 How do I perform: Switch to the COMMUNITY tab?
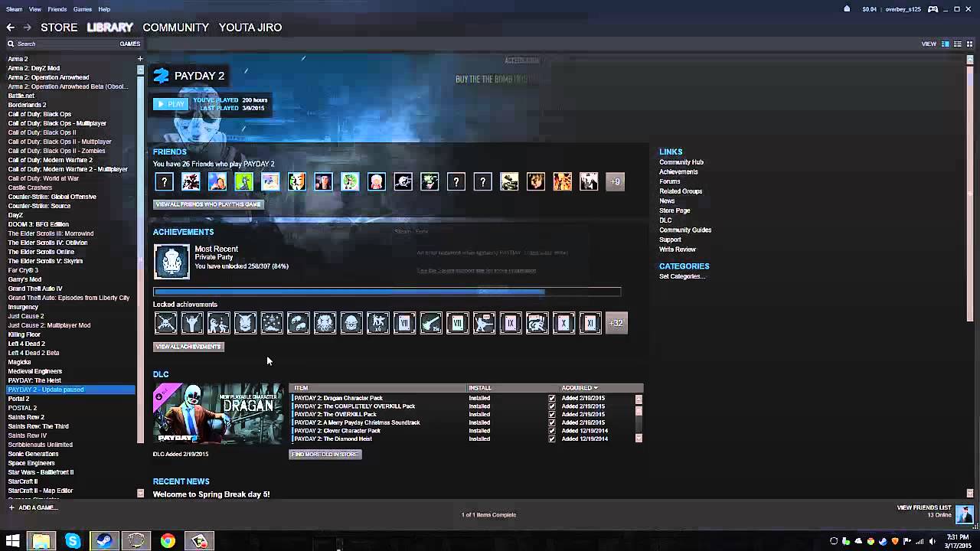click(x=175, y=28)
